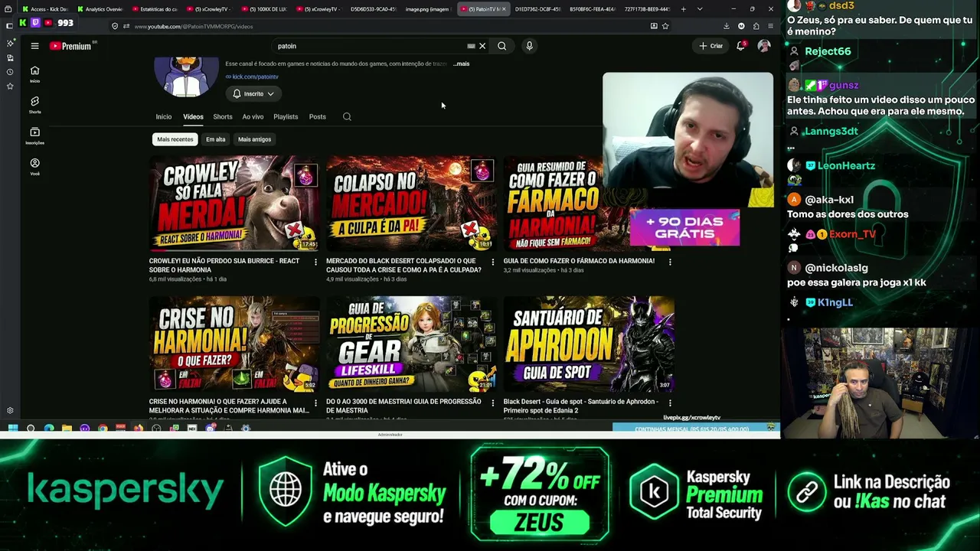
Task: Open the Colapso no Mercado thumbnail
Action: 411,204
